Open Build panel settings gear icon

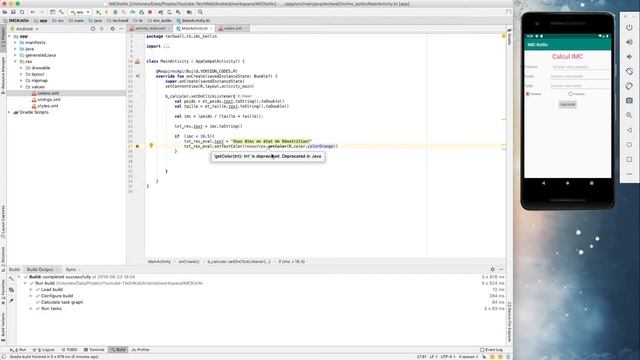click(493, 269)
